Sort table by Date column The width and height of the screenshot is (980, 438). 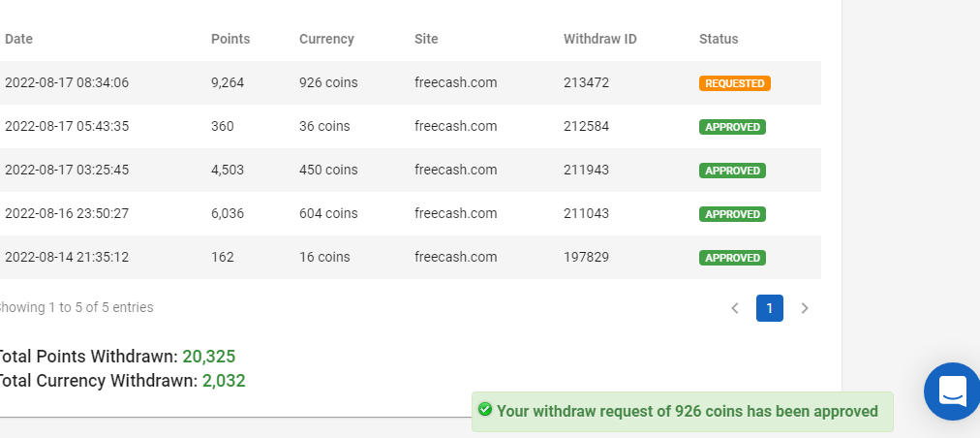click(19, 40)
